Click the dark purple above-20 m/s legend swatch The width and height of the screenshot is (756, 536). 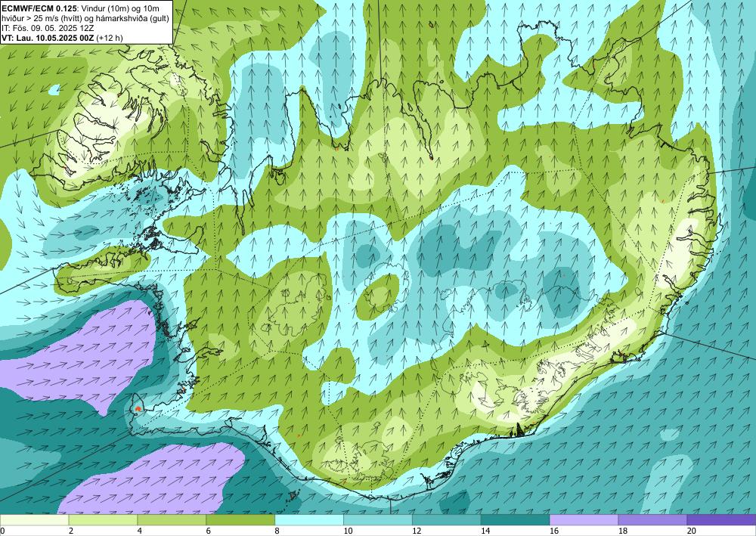pos(721,520)
